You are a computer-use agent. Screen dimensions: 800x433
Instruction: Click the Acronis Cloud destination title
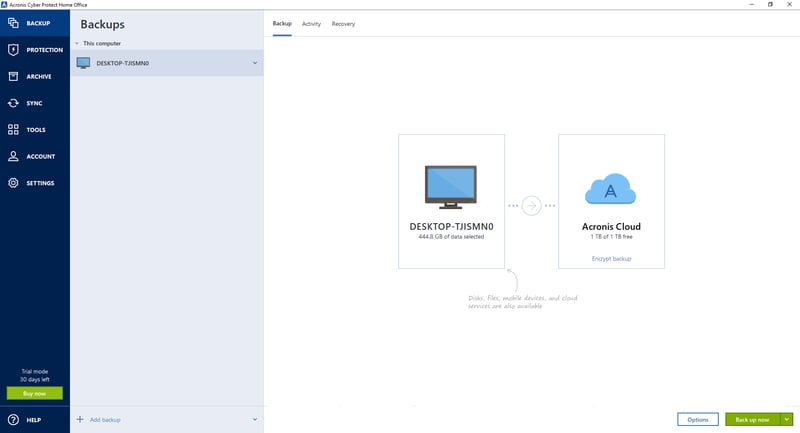[611, 226]
